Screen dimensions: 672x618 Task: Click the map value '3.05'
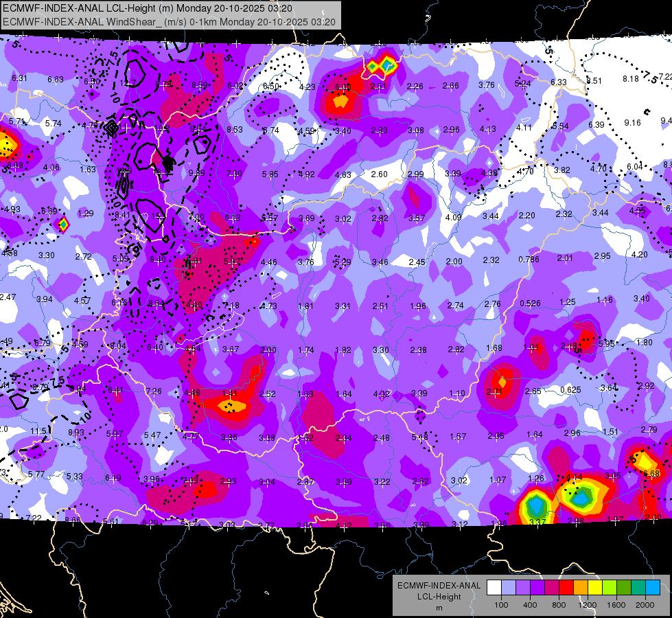(x=613, y=475)
